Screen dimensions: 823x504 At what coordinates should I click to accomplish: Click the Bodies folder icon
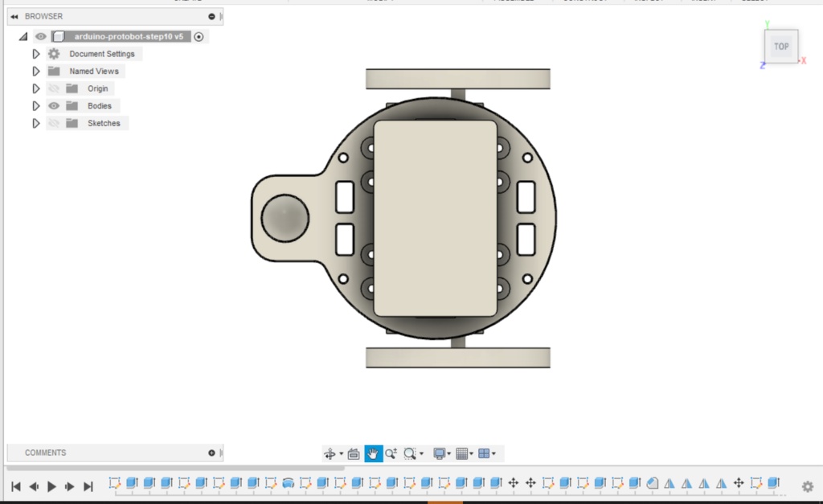[72, 105]
